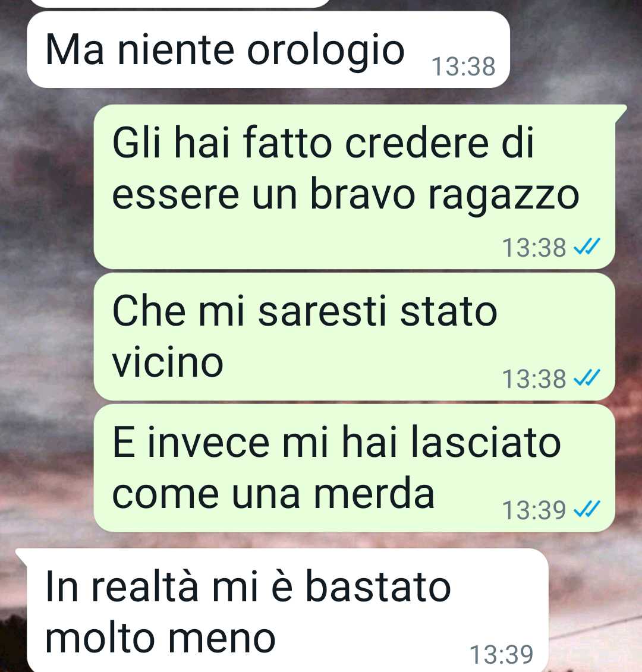Tap blue read ticks on 'bravo ragazzo' message
Image resolution: width=642 pixels, height=672 pixels.
click(x=587, y=247)
